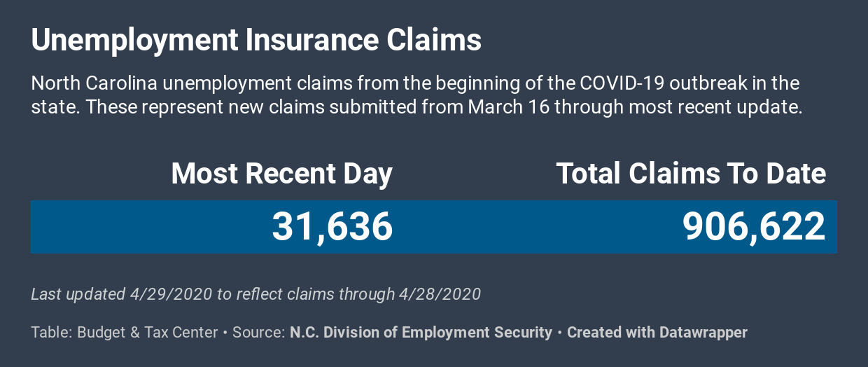
Task: Click the 4/29/2020 date in footnote
Action: (x=170, y=293)
